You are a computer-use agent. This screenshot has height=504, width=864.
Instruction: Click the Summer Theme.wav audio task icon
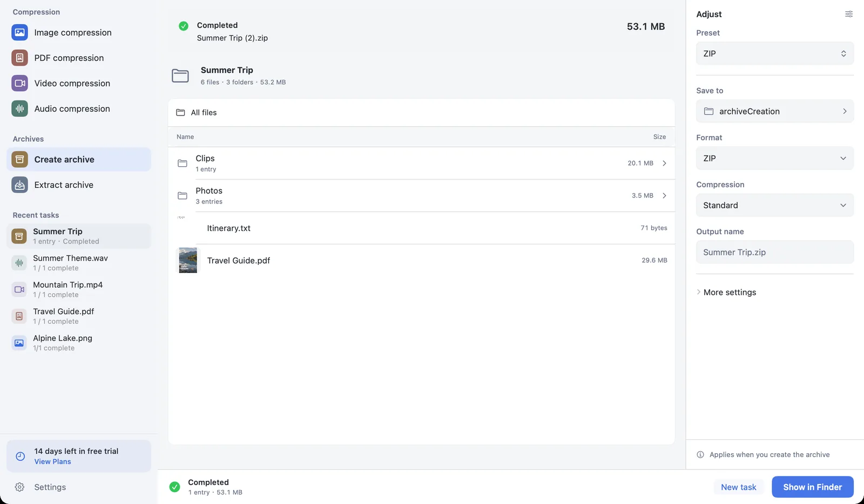coord(19,263)
